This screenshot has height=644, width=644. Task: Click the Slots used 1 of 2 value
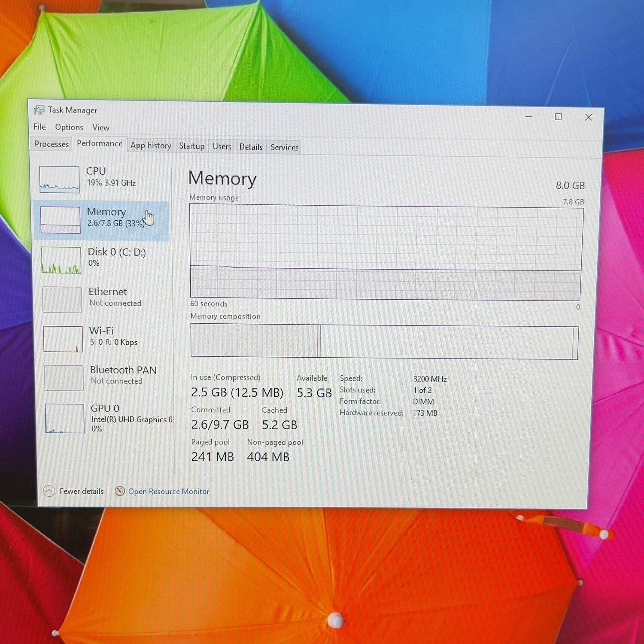pyautogui.click(x=422, y=390)
